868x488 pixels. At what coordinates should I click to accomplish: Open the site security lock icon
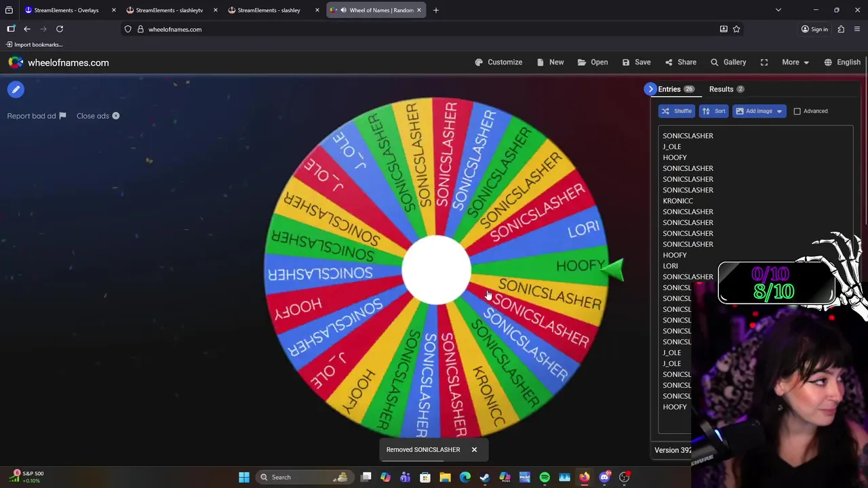click(140, 29)
